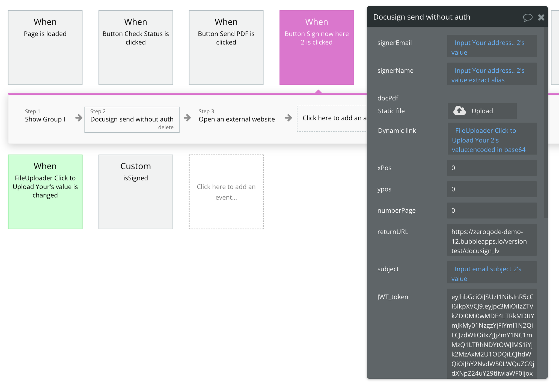
Task: Select the Button Check Status is clicked event
Action: [x=136, y=48]
